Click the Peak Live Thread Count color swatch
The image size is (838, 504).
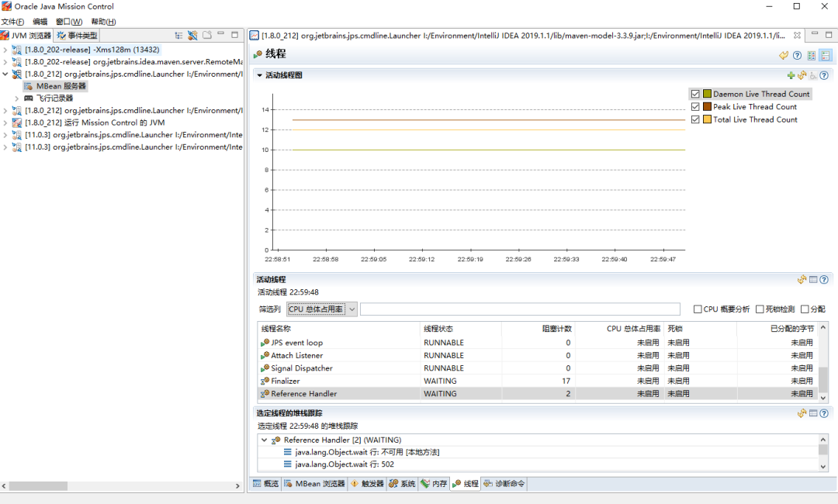(707, 107)
